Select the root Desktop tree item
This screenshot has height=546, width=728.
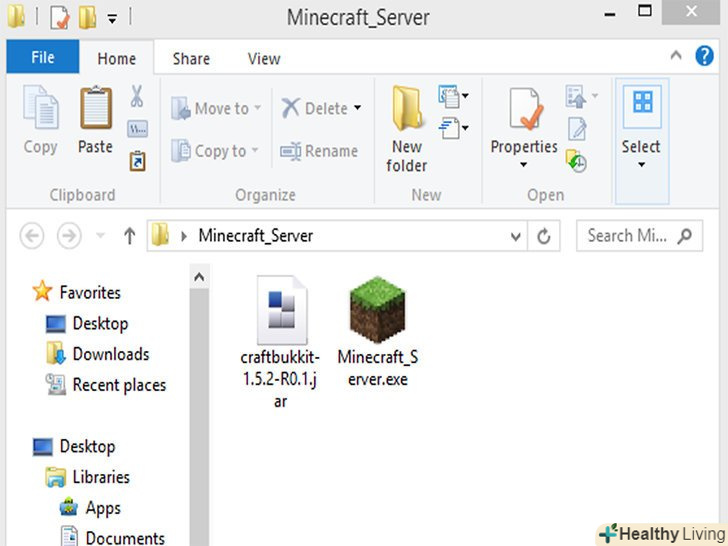tap(74, 446)
